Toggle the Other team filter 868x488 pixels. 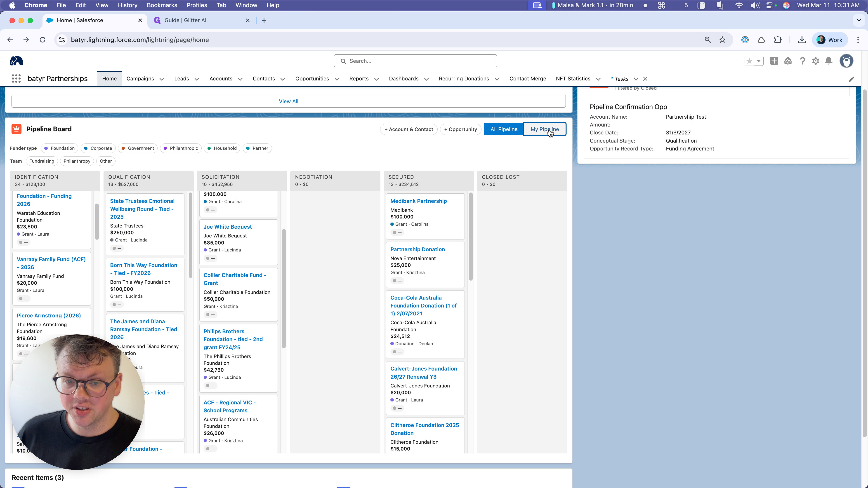(106, 161)
